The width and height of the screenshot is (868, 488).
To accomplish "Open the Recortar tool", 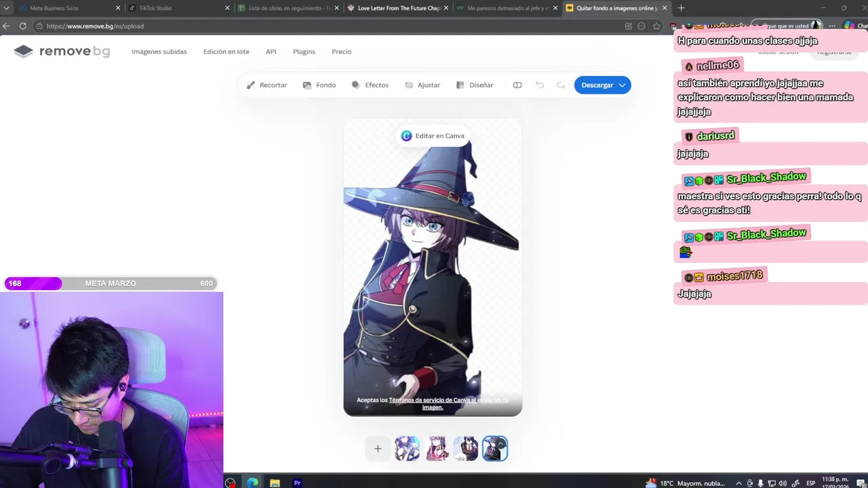I will click(267, 85).
